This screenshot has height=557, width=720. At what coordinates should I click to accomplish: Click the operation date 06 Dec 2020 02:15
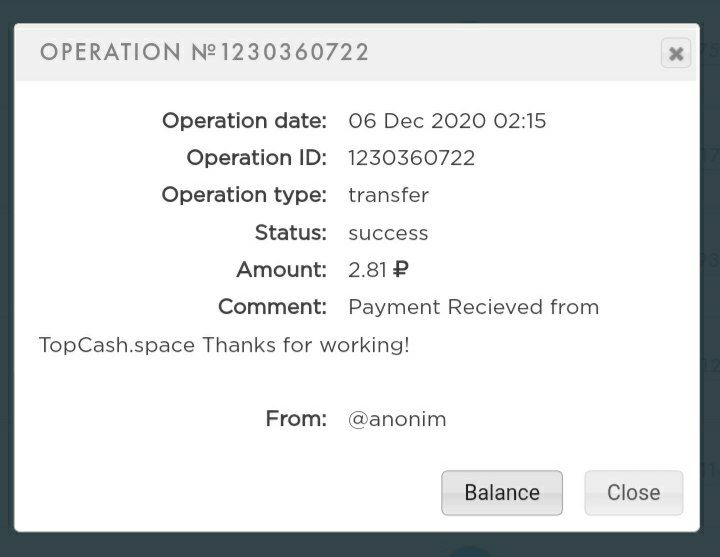[447, 121]
